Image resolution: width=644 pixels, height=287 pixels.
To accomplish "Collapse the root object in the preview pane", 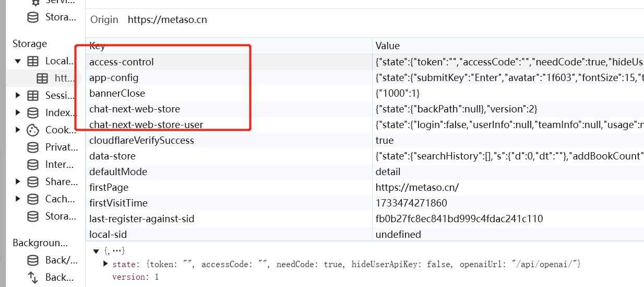I will coord(96,251).
